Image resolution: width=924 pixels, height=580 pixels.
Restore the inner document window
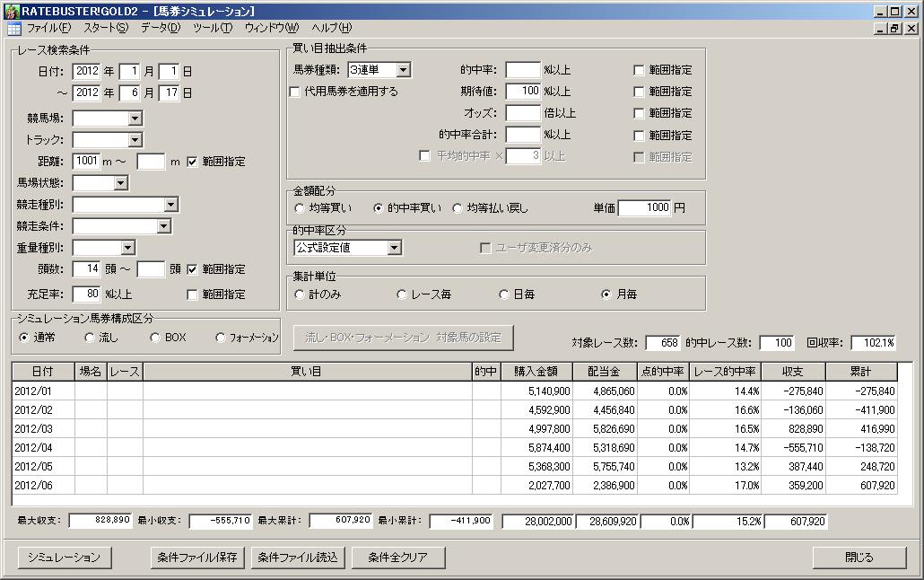coord(895,29)
